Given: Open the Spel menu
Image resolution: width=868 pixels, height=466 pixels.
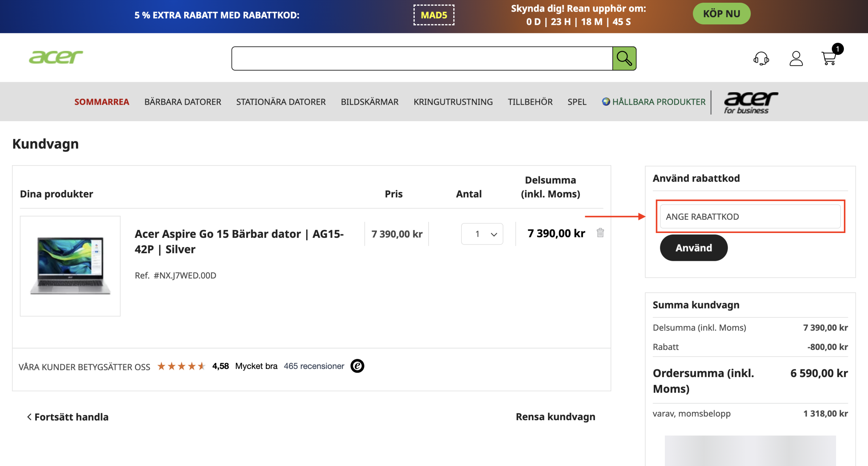Looking at the screenshot, I should (x=577, y=102).
